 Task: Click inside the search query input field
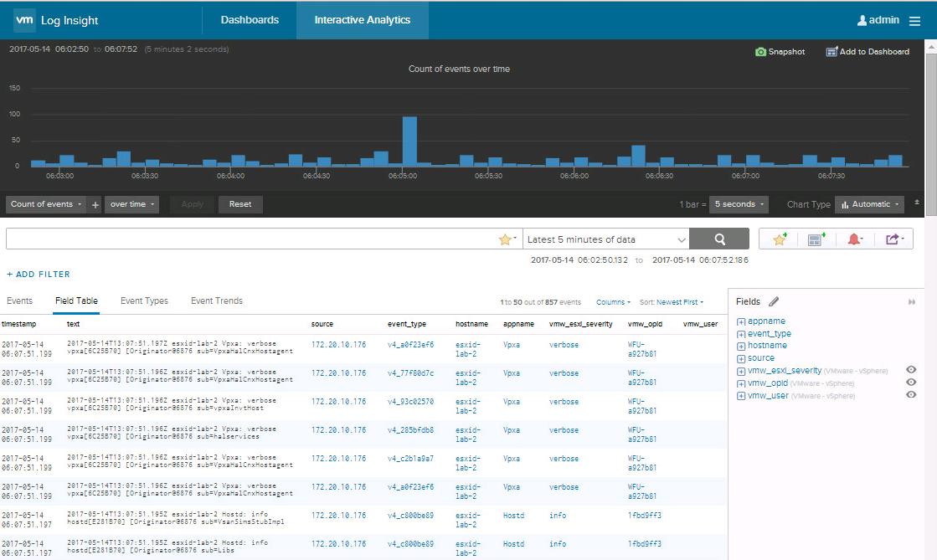click(x=251, y=239)
